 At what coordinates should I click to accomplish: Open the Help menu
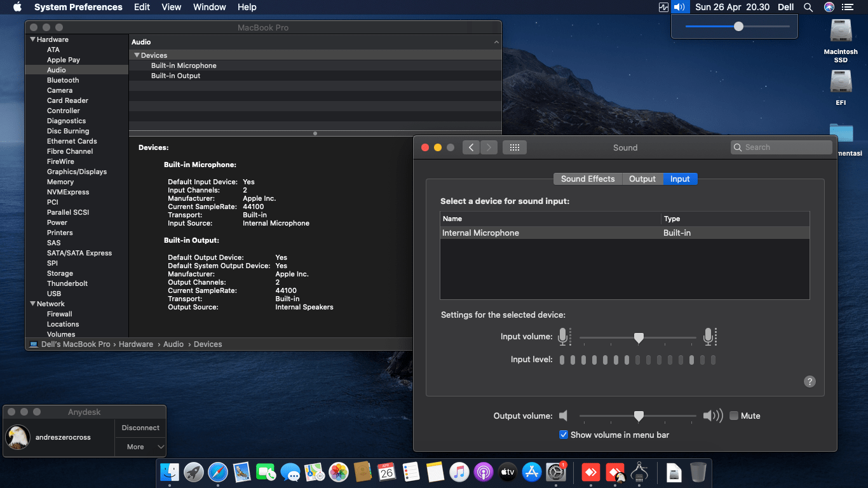pyautogui.click(x=247, y=7)
